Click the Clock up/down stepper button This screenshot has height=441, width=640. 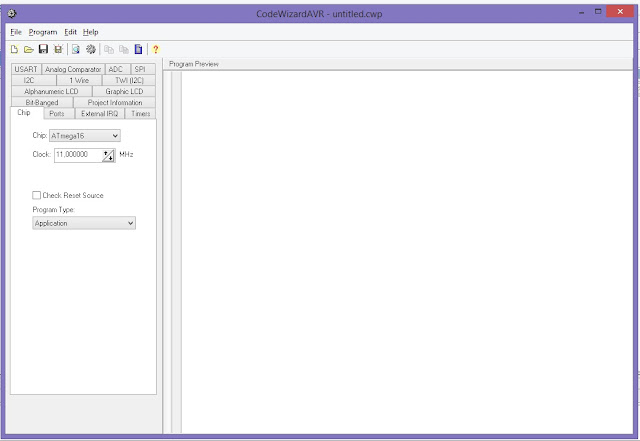pos(108,155)
